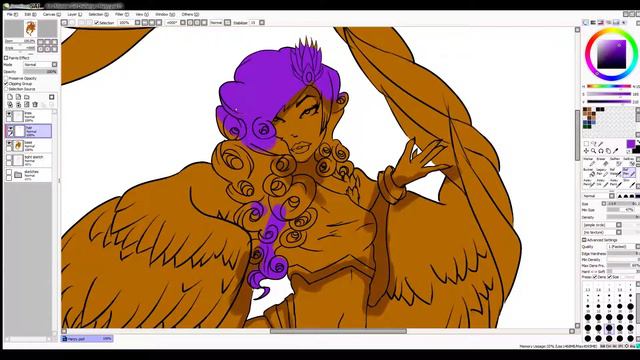The width and height of the screenshot is (640, 360).
Task: Select the base layer thumbnail
Action: pyautogui.click(x=18, y=146)
